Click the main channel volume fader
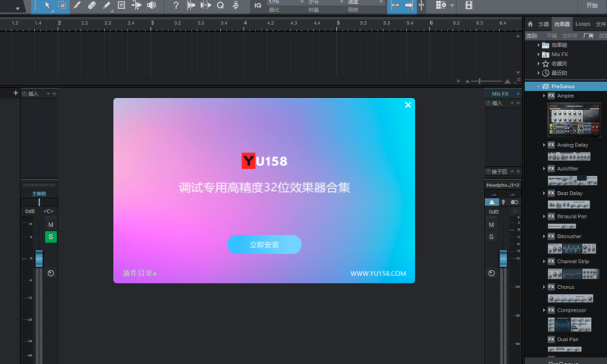 (39, 259)
